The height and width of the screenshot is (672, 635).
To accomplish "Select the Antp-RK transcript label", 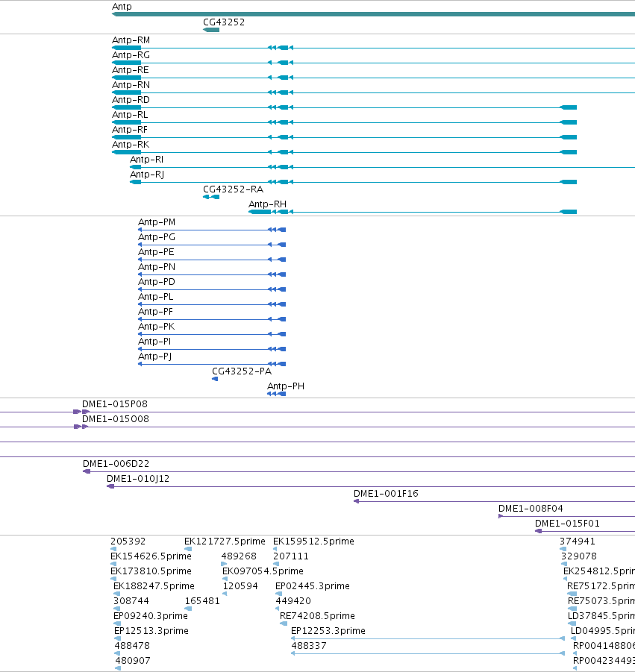I will [131, 145].
